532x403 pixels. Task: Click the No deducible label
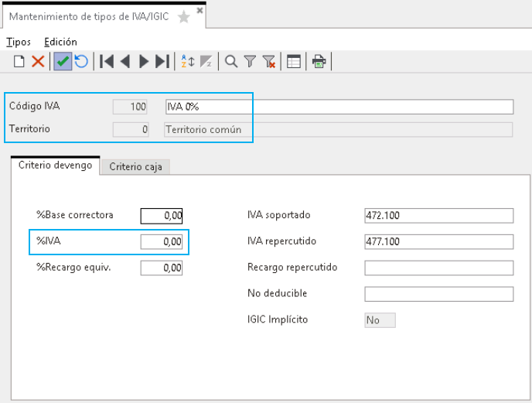point(277,293)
